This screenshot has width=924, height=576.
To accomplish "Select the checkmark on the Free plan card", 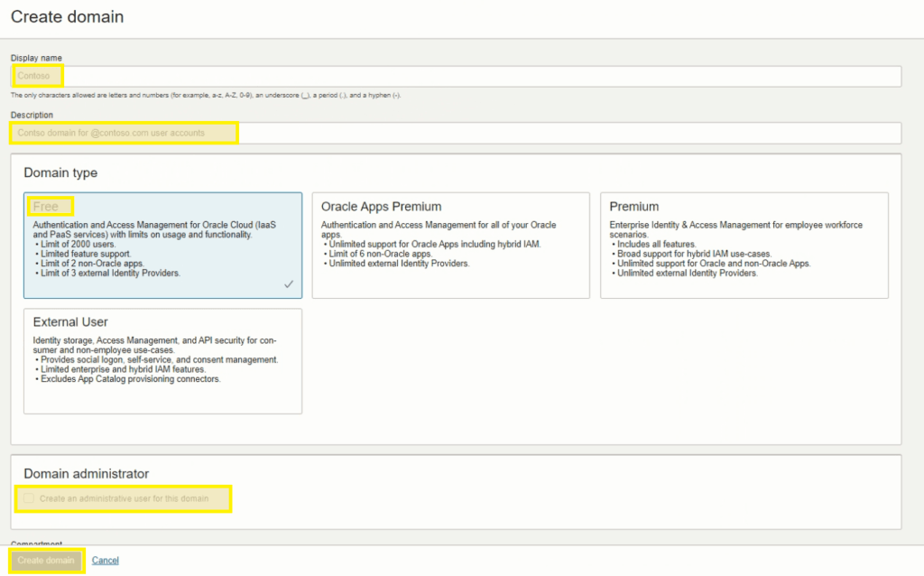I will click(289, 283).
